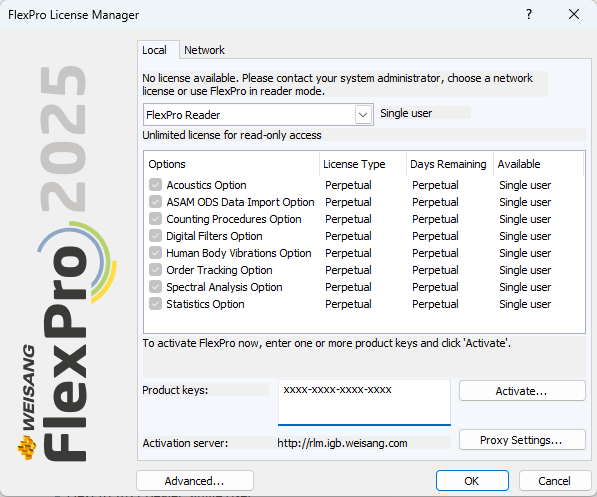
Task: Click the Cancel button
Action: pyautogui.click(x=554, y=481)
